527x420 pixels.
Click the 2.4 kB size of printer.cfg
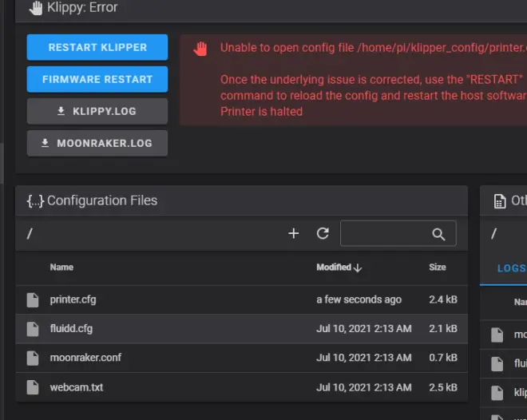[443, 299]
